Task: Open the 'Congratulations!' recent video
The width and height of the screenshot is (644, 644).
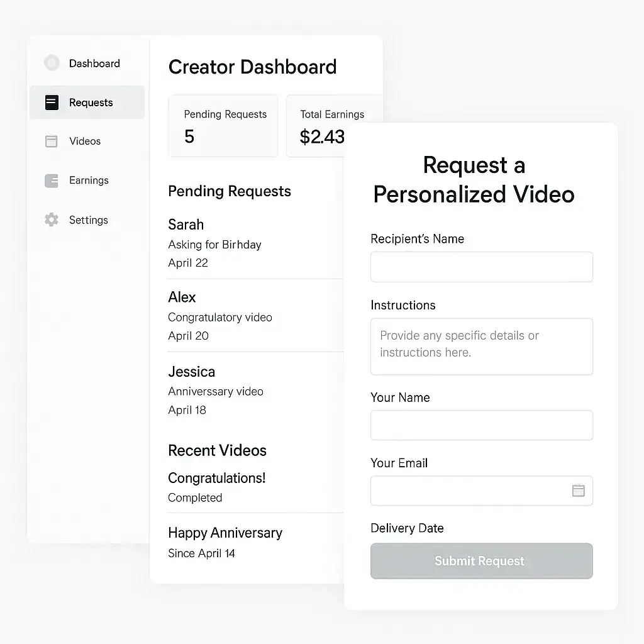Action: pos(217,478)
